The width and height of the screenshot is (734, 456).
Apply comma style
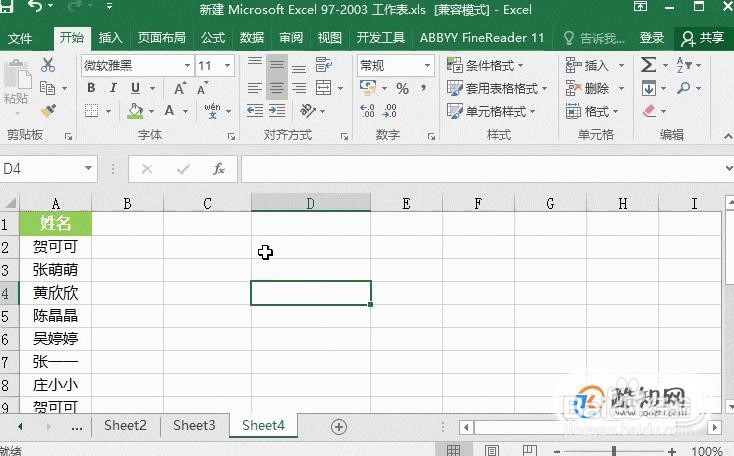[x=423, y=88]
